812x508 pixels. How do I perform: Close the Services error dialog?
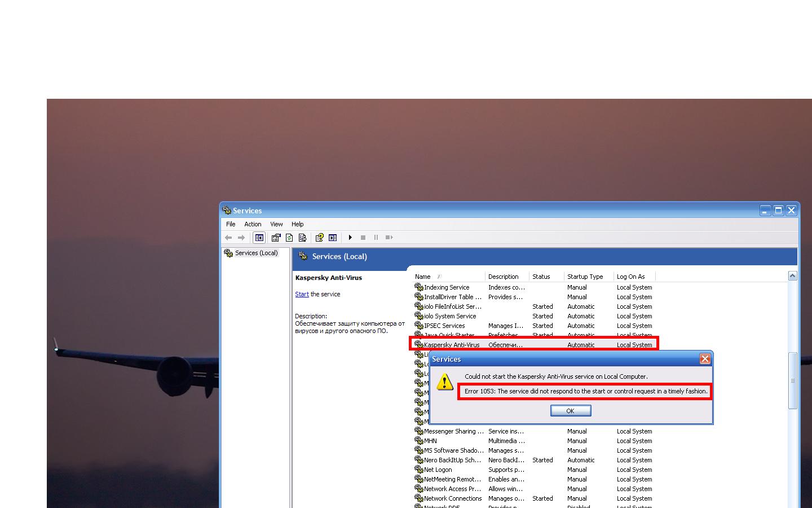(705, 359)
